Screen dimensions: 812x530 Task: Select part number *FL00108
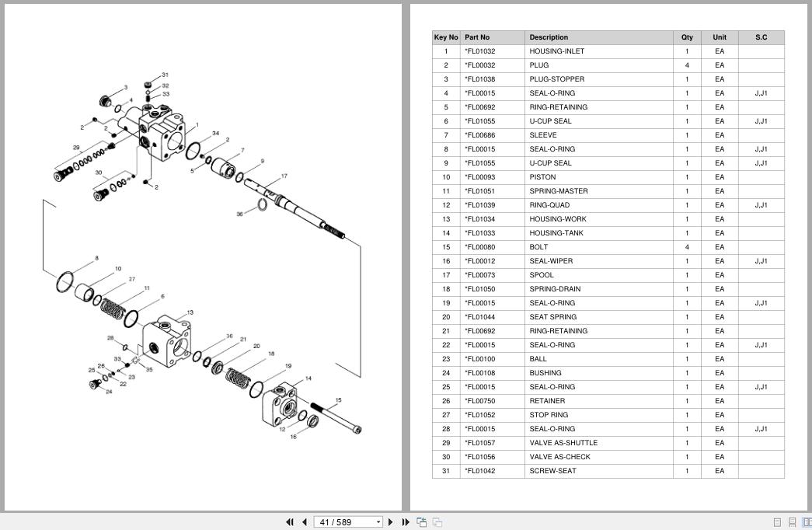pyautogui.click(x=479, y=373)
